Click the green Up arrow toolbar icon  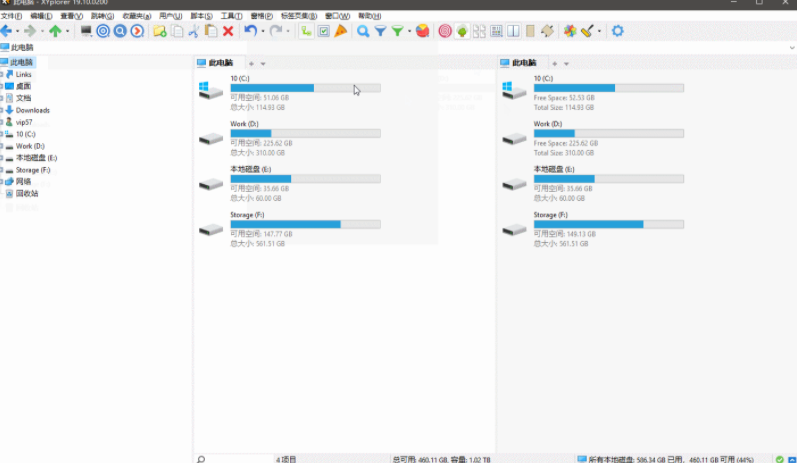coord(55,31)
